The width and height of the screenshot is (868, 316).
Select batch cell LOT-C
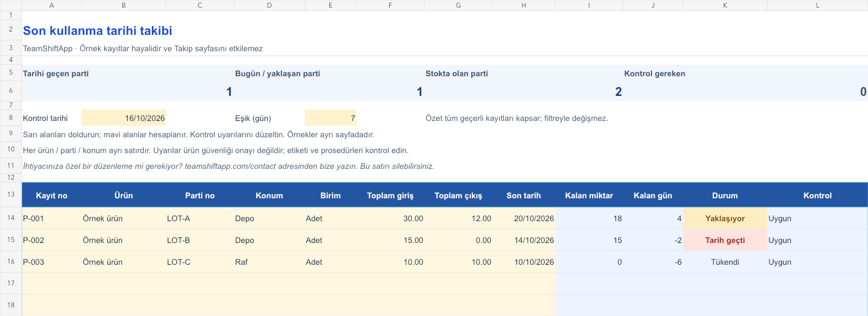coord(200,262)
